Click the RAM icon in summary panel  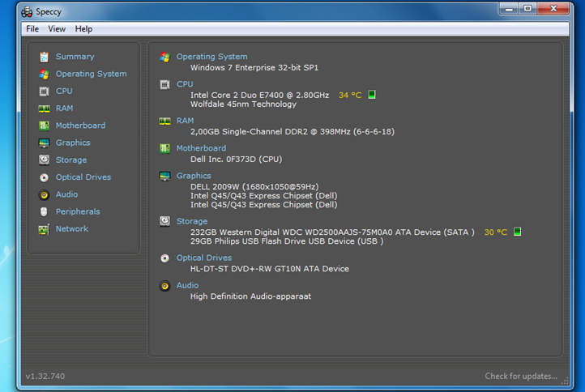(x=165, y=121)
